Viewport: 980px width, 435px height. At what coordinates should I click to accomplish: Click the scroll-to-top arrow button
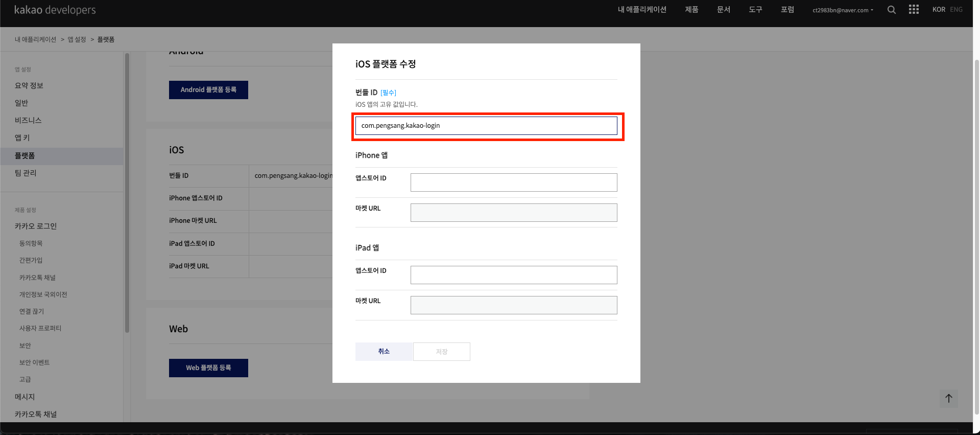coord(948,398)
